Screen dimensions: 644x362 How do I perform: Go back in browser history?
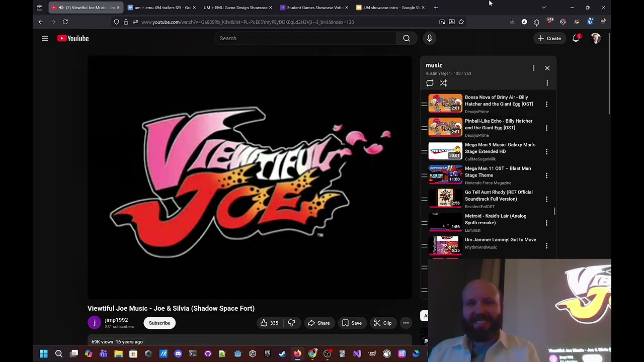[41, 22]
